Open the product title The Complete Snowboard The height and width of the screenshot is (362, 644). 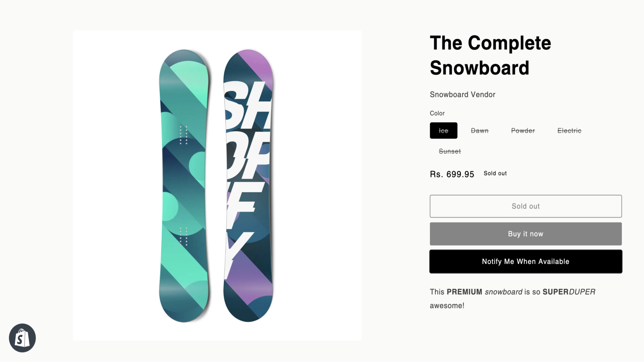490,55
